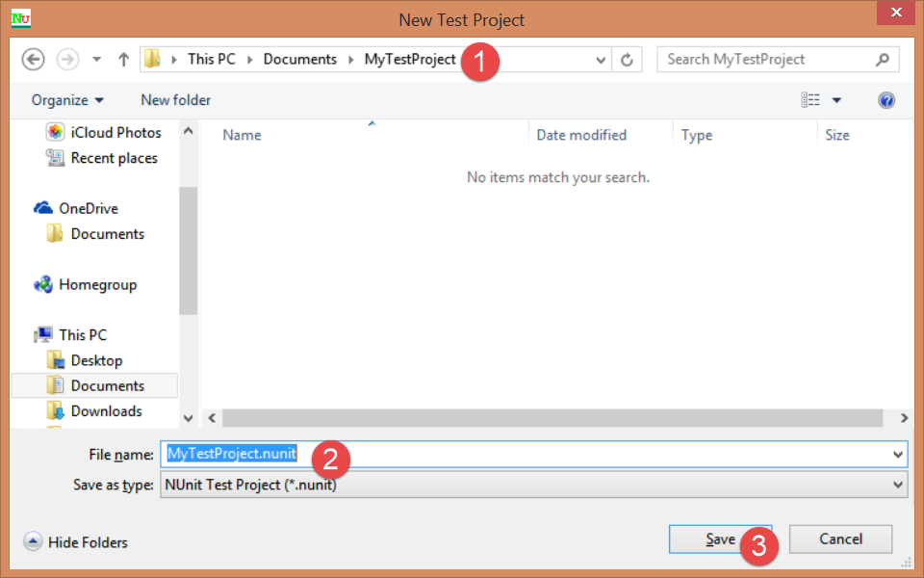Click the Back navigation arrow
Viewport: 924px width, 578px height.
pos(33,59)
